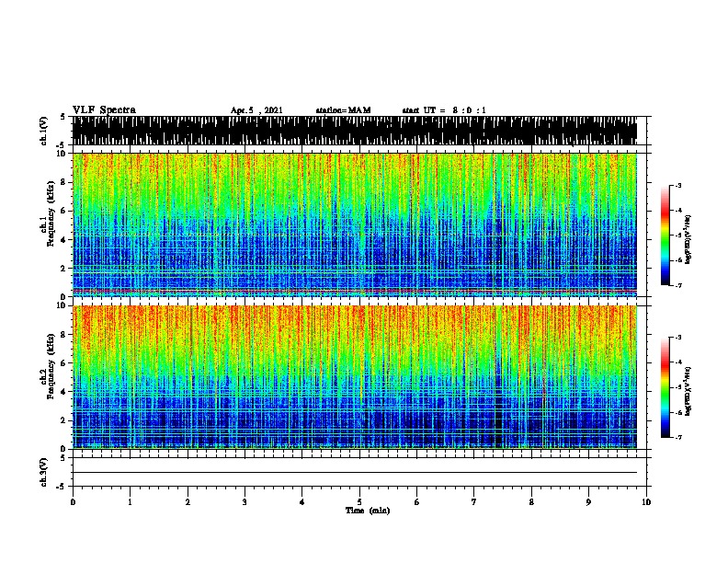Click the "6" kHz tick of ch.1 spectrogram
Screen dimensions: 728x563
(x=65, y=211)
